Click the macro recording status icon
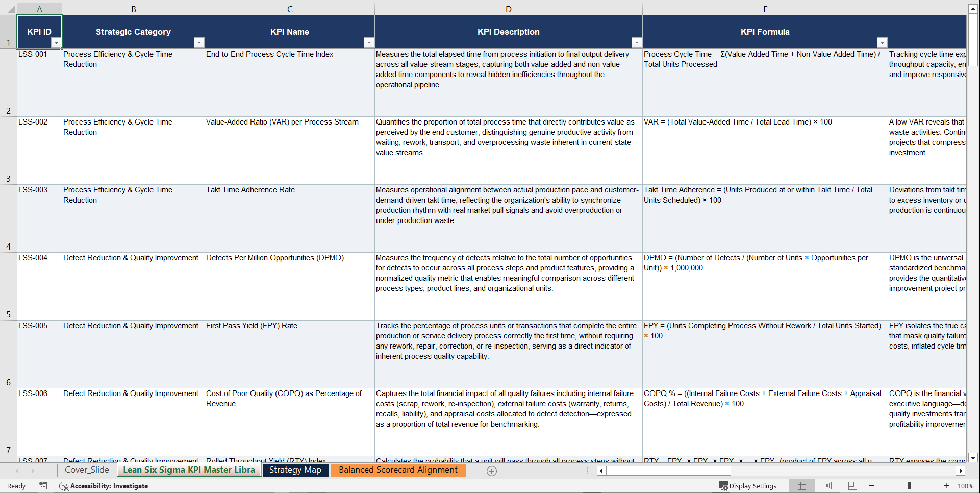Screen dimensions: 980x493 [43, 486]
